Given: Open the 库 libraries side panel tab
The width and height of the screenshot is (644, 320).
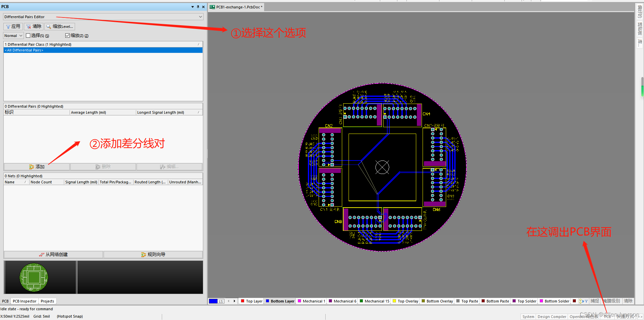Looking at the screenshot, I should click(640, 43).
